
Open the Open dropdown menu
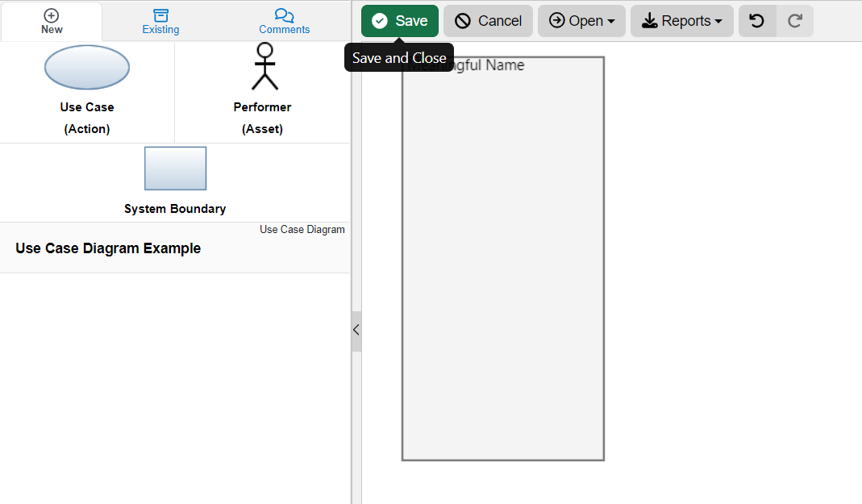pos(581,20)
